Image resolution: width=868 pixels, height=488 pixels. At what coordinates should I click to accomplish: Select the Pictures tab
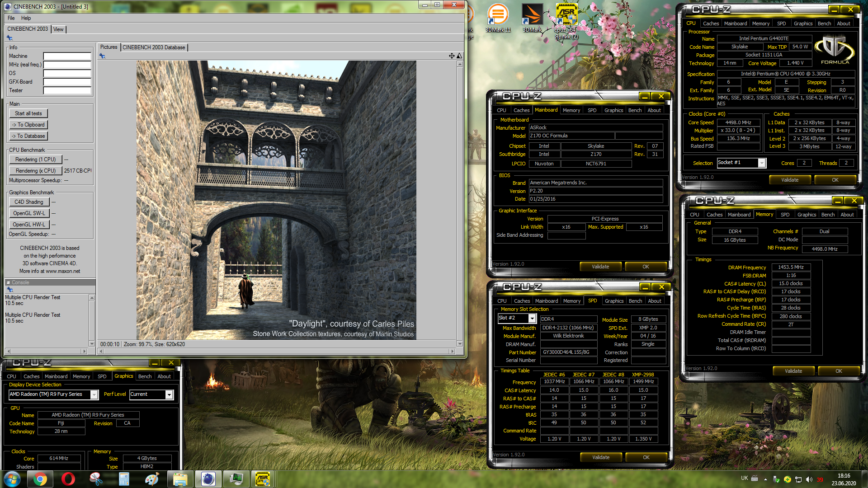click(108, 47)
